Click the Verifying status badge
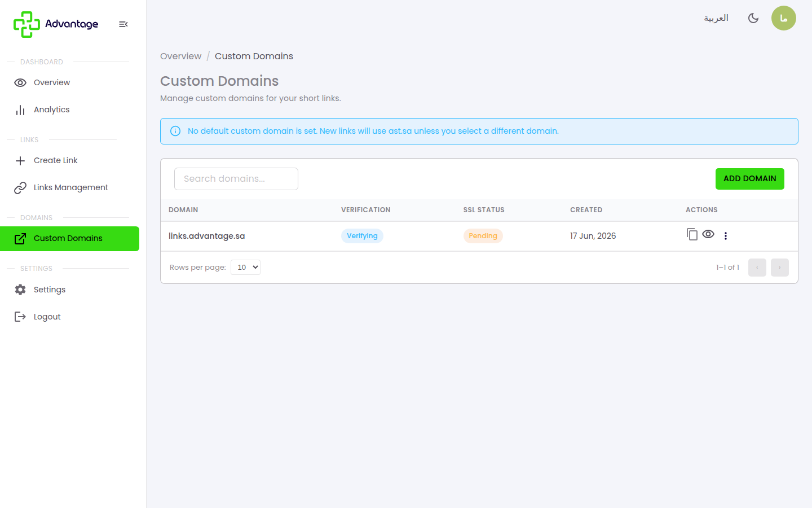Viewport: 812px width, 508px height. click(x=362, y=236)
